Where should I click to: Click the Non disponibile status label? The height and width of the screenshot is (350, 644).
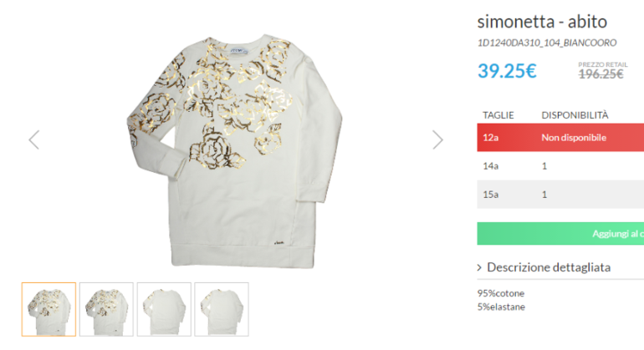click(x=574, y=138)
